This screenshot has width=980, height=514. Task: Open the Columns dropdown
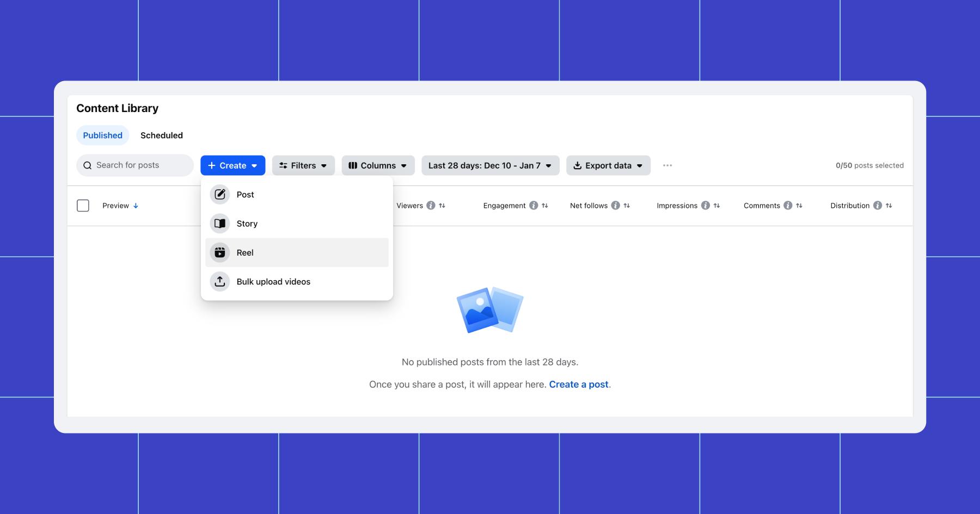tap(378, 165)
